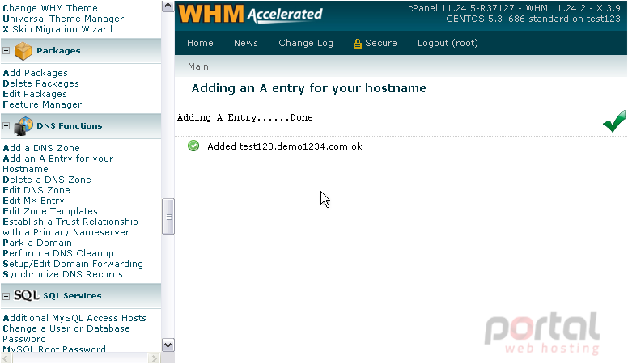Open Universal Theme Manager
Screen dimensions: 628x364
pos(63,19)
